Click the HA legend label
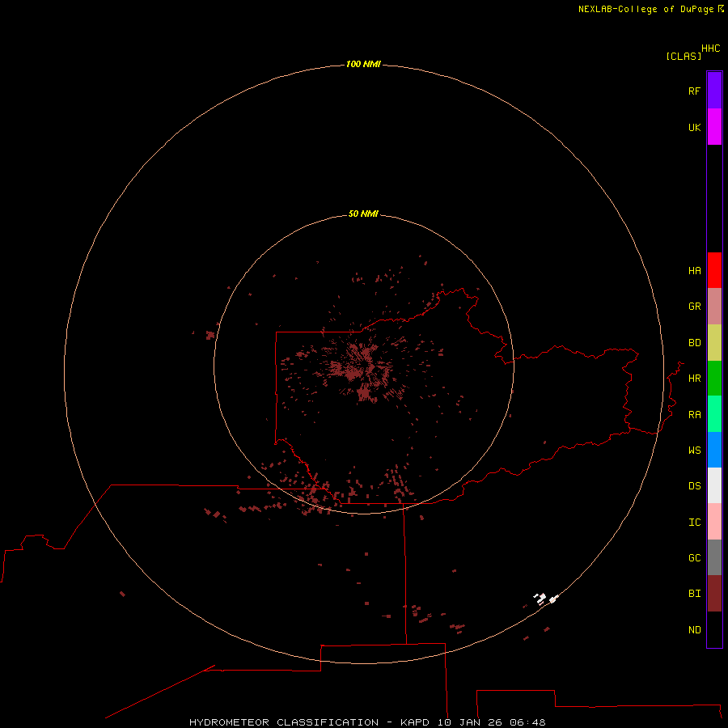The height and width of the screenshot is (728, 728). pyautogui.click(x=694, y=271)
